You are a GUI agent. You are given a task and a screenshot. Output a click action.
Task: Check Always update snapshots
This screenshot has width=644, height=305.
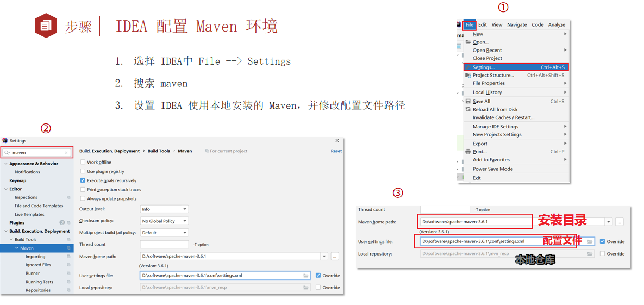(x=83, y=198)
